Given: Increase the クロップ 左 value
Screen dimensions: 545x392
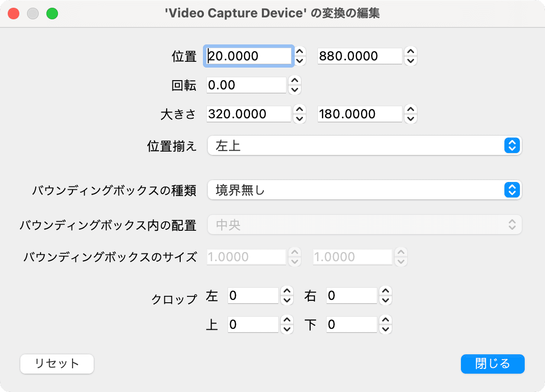Looking at the screenshot, I should 287,291.
